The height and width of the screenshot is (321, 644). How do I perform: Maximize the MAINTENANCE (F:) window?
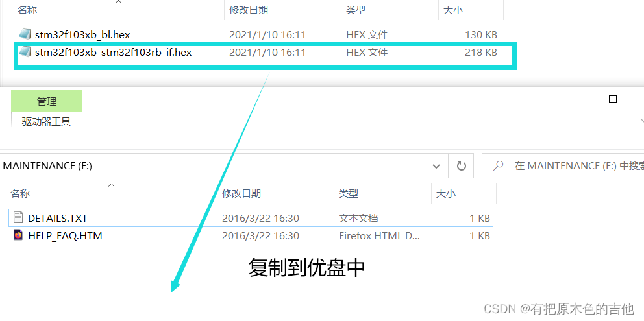613,99
